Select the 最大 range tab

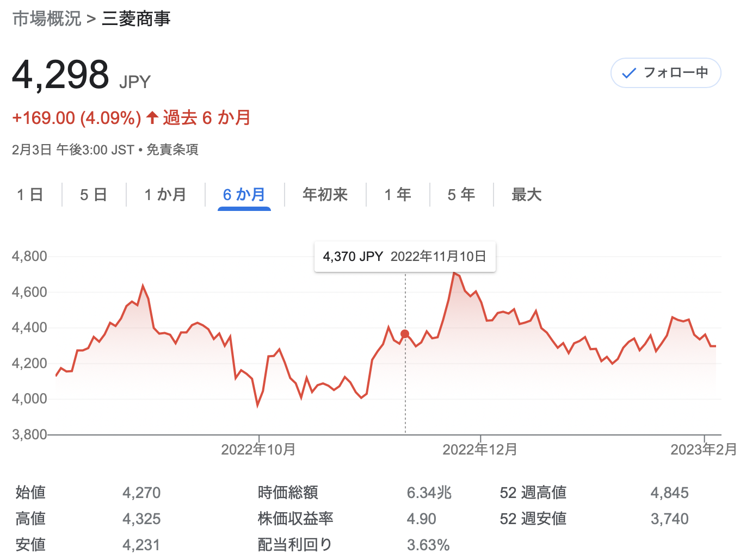pos(526,195)
